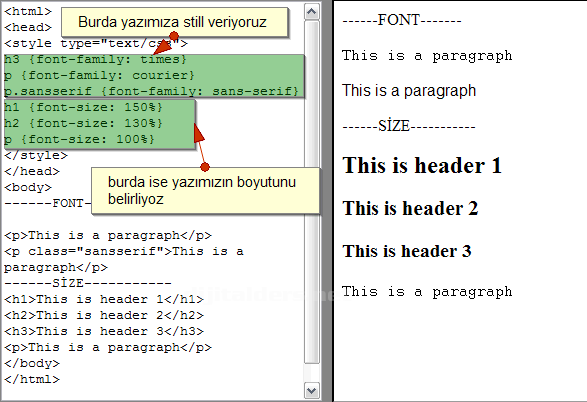Click the '</style>' closing tag line
Image resolution: width=587 pixels, height=402 pixels.
[36, 155]
